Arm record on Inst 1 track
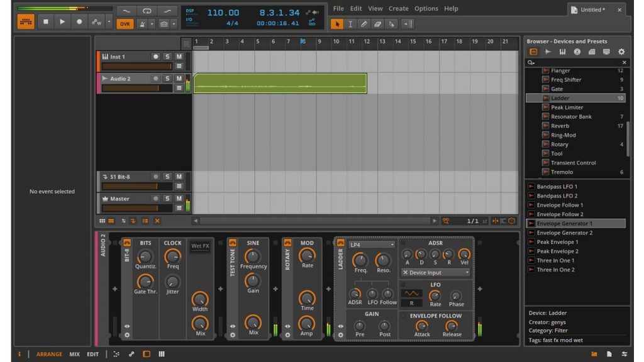644x362 pixels. pyautogui.click(x=156, y=57)
